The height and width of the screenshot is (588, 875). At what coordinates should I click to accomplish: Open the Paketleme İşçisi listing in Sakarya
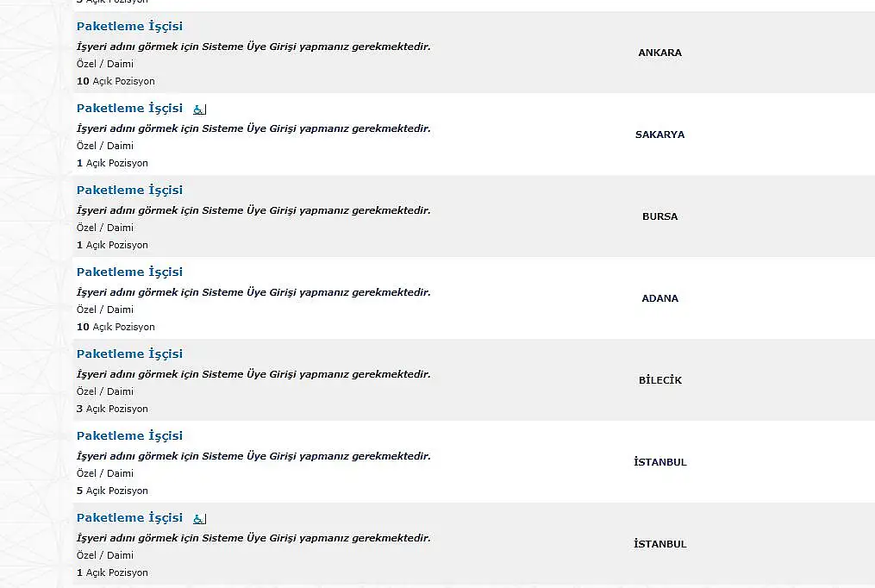pos(129,109)
